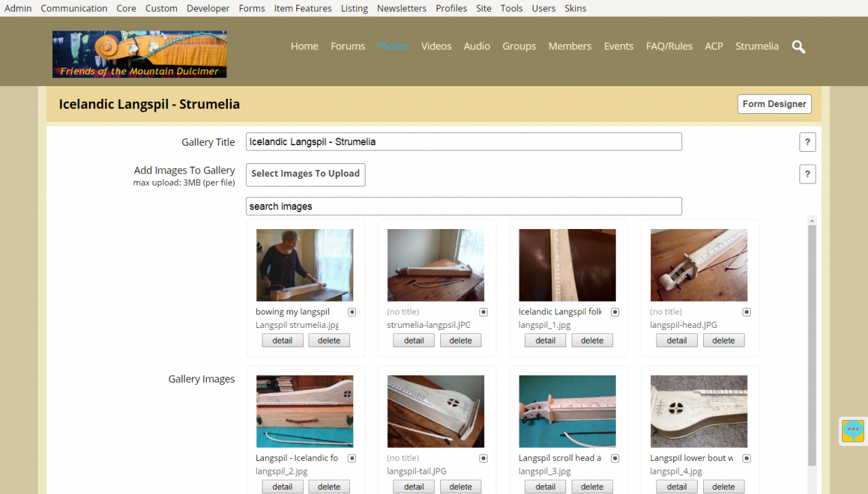Navigate to Forums
This screenshot has width=868, height=494.
click(348, 46)
